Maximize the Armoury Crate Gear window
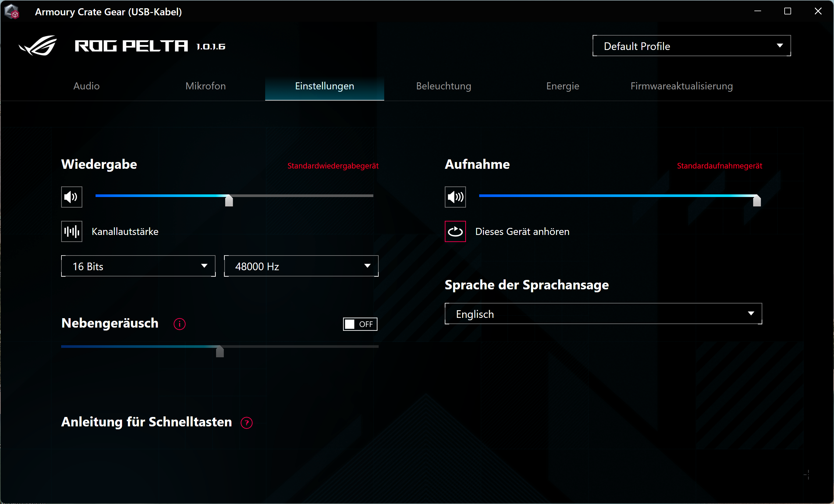The width and height of the screenshot is (834, 504). (788, 11)
